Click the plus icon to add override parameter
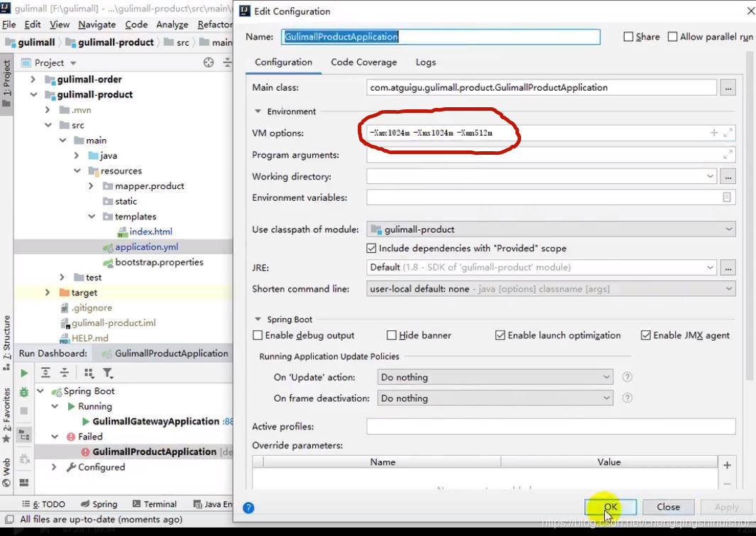The height and width of the screenshot is (536, 756). click(x=727, y=465)
